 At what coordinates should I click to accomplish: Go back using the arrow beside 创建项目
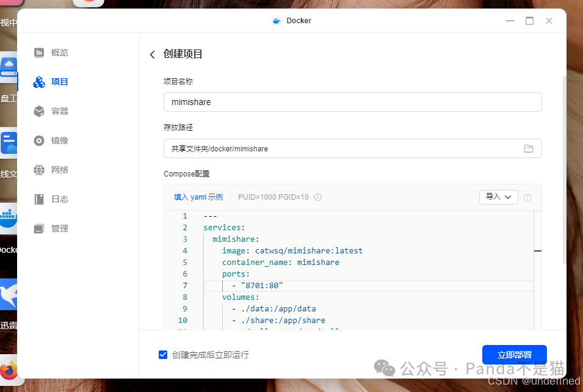click(x=152, y=55)
